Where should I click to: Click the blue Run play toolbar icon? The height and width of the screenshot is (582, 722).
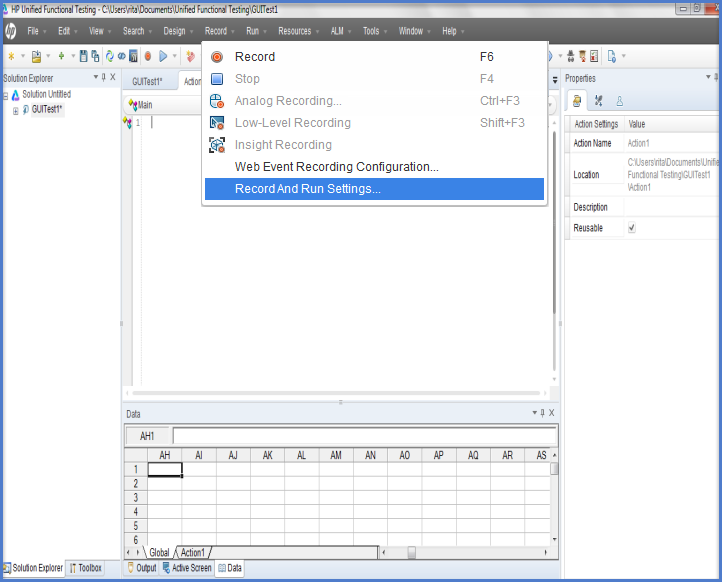pyautogui.click(x=163, y=56)
